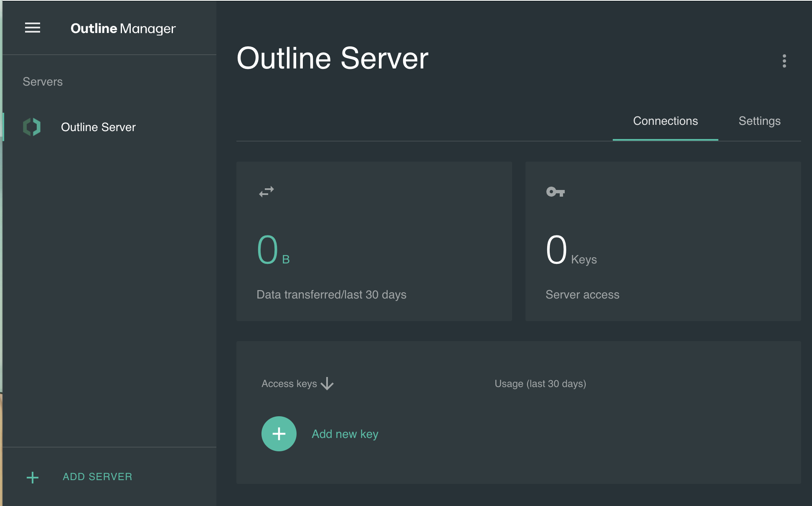Select Outline Server in the sidebar

click(x=109, y=127)
